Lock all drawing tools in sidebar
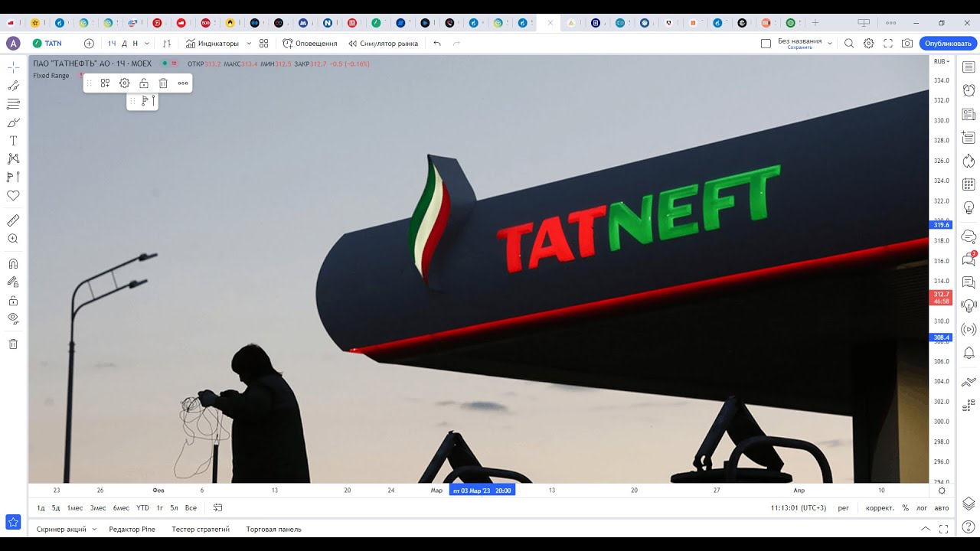Viewport: 980px width, 551px height. click(x=13, y=300)
